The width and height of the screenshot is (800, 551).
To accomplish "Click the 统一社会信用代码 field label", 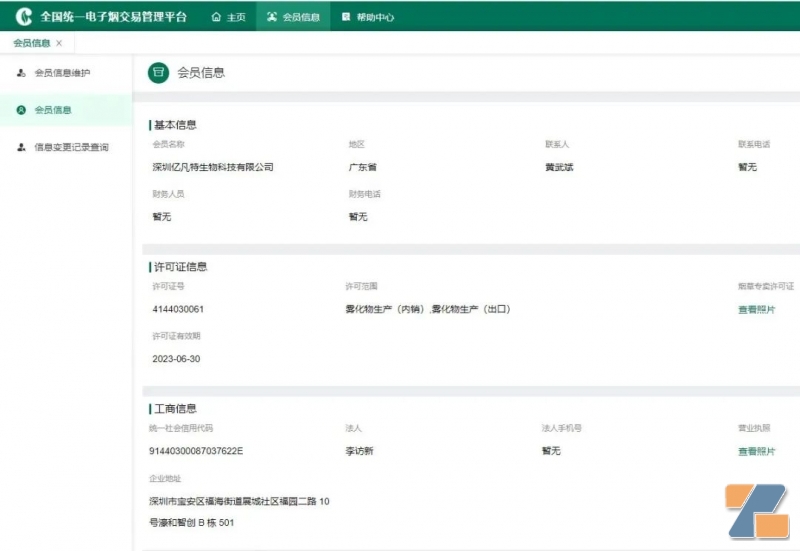I will (x=181, y=428).
